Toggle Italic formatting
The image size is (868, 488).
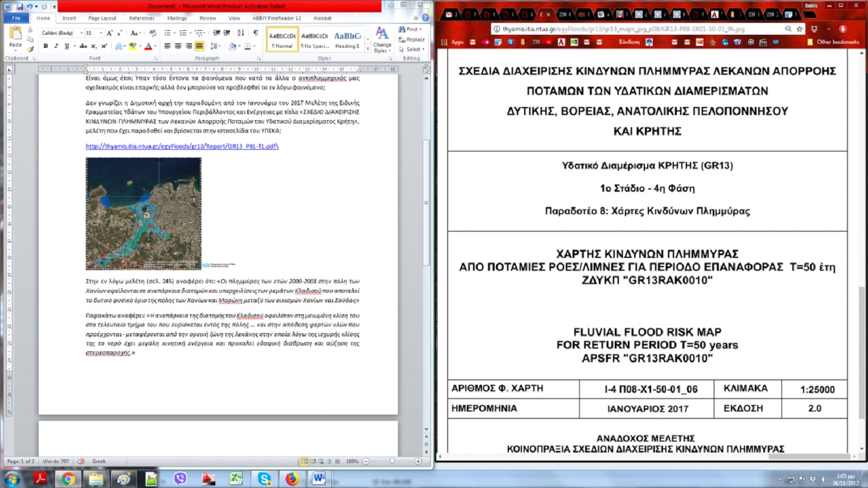(56, 46)
